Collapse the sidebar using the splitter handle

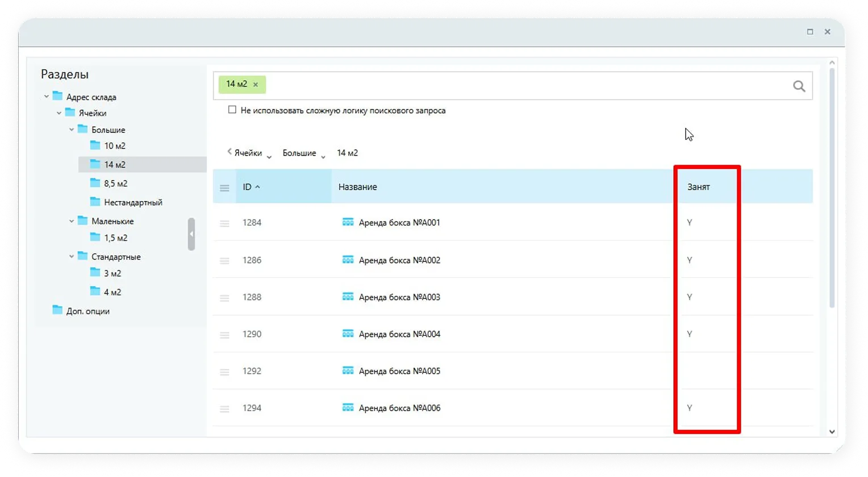tap(191, 234)
